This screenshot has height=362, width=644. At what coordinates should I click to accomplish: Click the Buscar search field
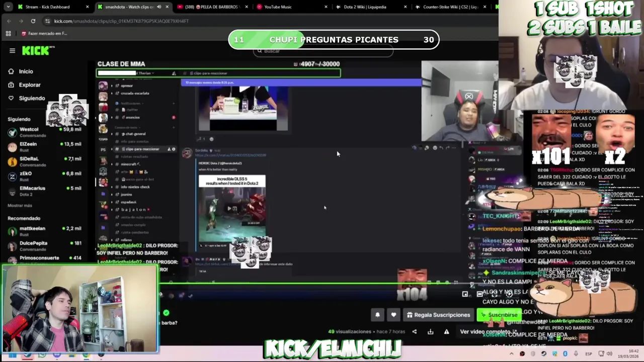(323, 51)
